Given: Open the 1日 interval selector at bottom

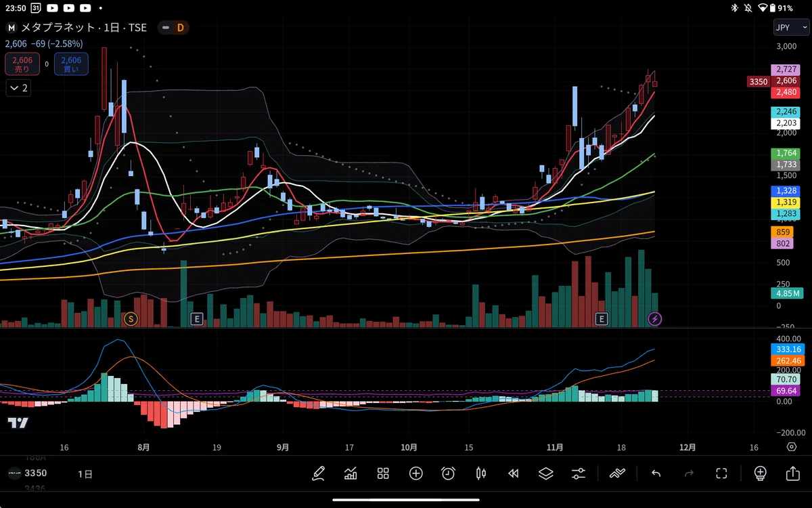Looking at the screenshot, I should point(85,474).
